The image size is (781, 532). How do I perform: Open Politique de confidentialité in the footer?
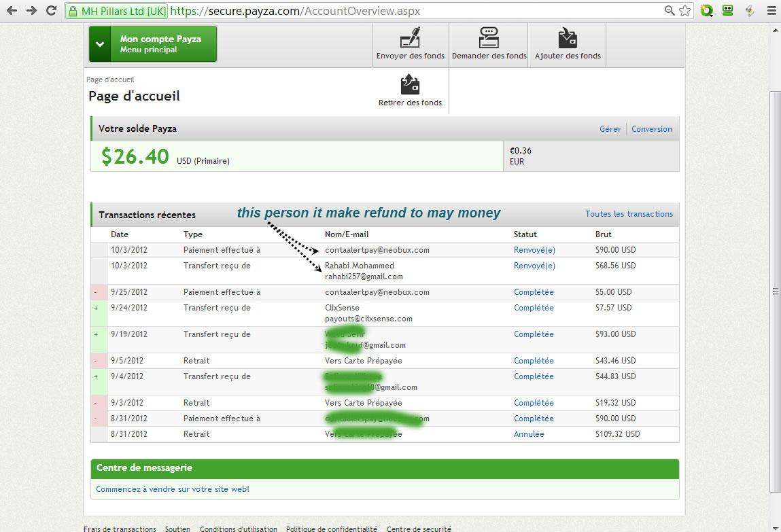pyautogui.click(x=332, y=529)
